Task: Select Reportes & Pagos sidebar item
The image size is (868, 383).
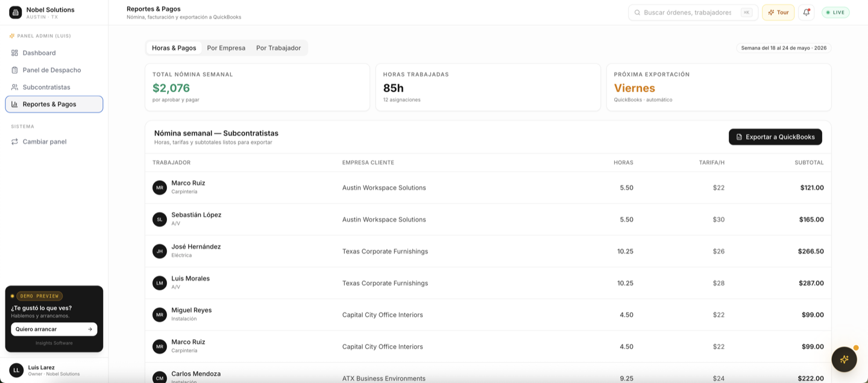Action: point(54,104)
